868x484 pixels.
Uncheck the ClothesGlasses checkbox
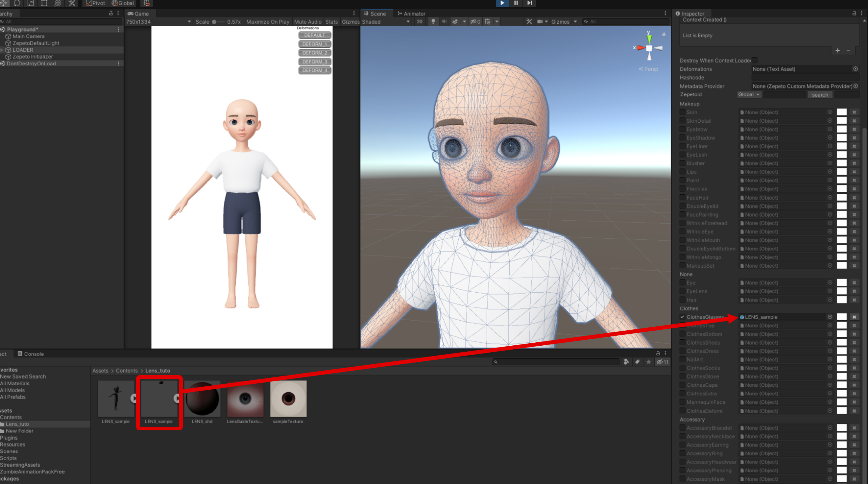click(682, 317)
